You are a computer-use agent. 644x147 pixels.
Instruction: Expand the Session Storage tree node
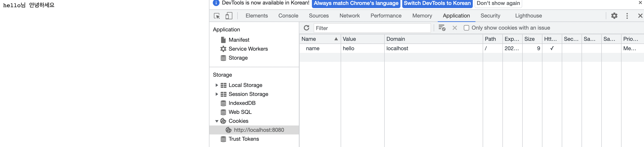tap(217, 94)
